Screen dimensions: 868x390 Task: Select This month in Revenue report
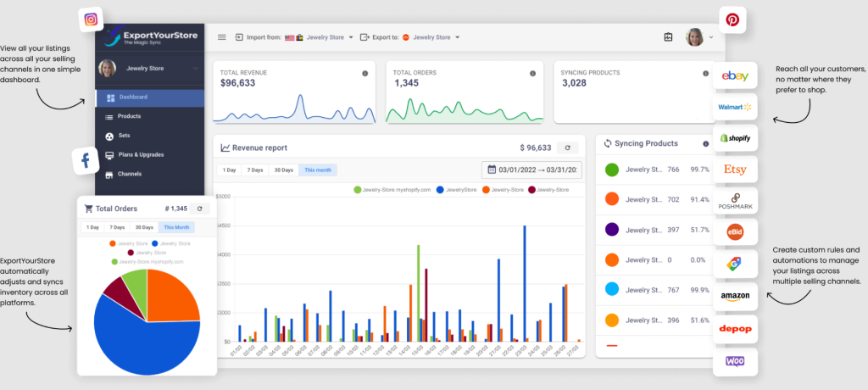pyautogui.click(x=318, y=170)
